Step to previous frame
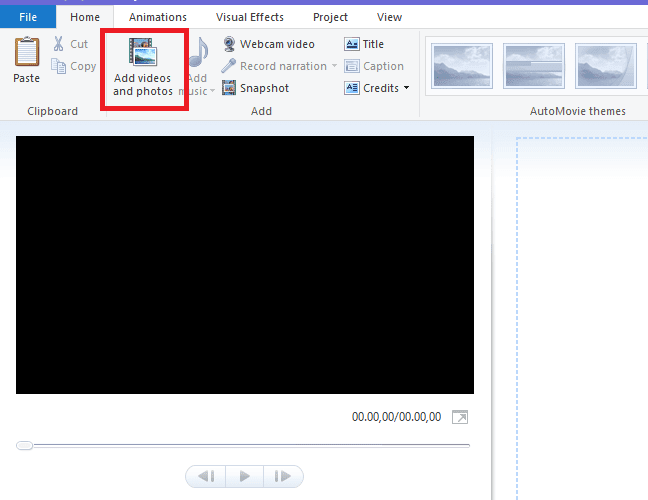648x500 pixels. [x=206, y=476]
